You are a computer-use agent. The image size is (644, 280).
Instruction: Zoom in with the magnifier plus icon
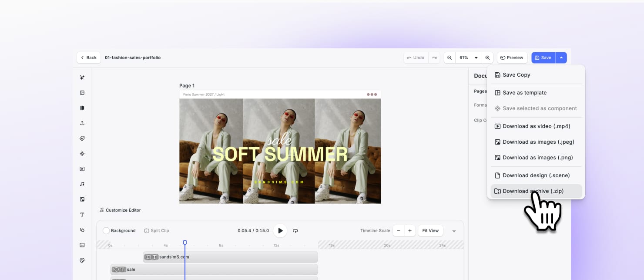pyautogui.click(x=488, y=57)
